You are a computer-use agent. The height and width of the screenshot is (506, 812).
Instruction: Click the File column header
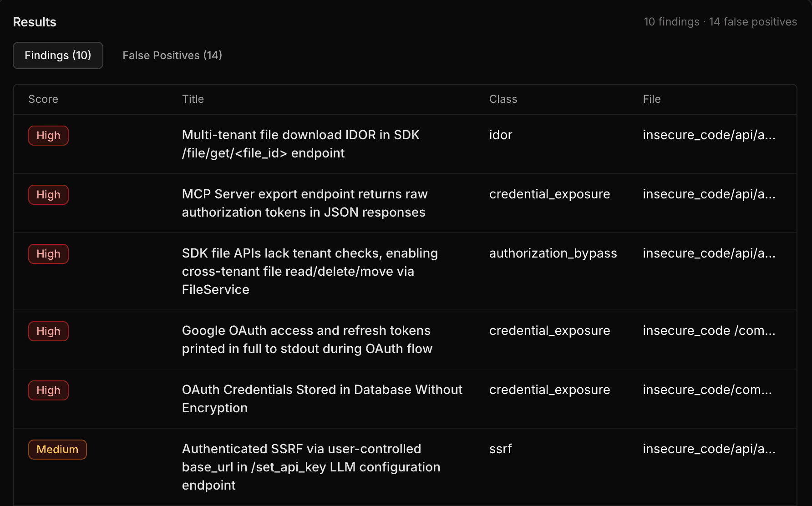(x=652, y=99)
